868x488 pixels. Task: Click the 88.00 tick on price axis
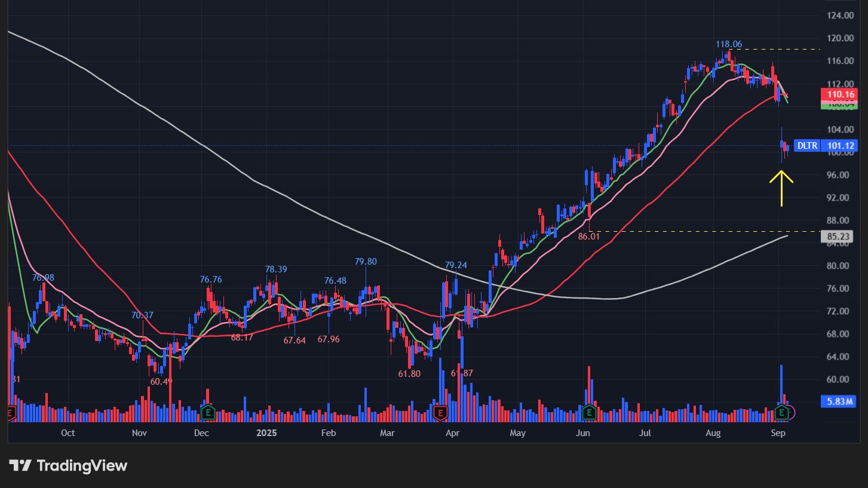(x=839, y=220)
